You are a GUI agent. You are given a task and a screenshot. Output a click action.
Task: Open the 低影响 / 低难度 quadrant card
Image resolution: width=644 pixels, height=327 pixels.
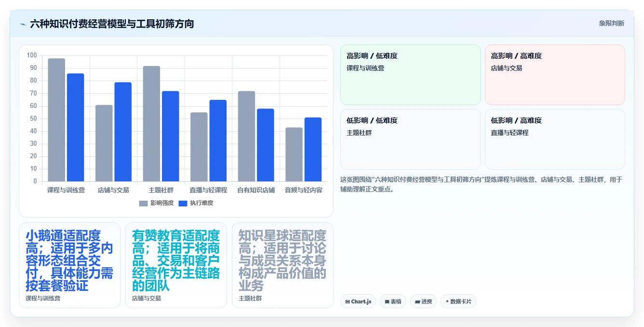pos(411,139)
